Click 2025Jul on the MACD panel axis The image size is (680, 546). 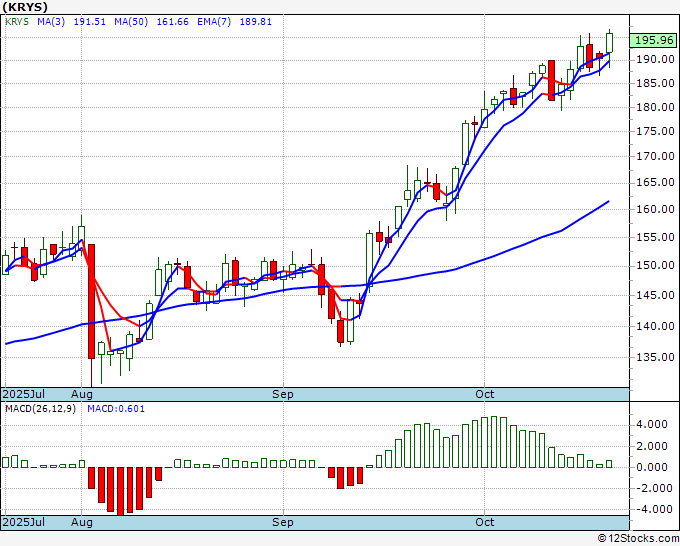tap(24, 522)
